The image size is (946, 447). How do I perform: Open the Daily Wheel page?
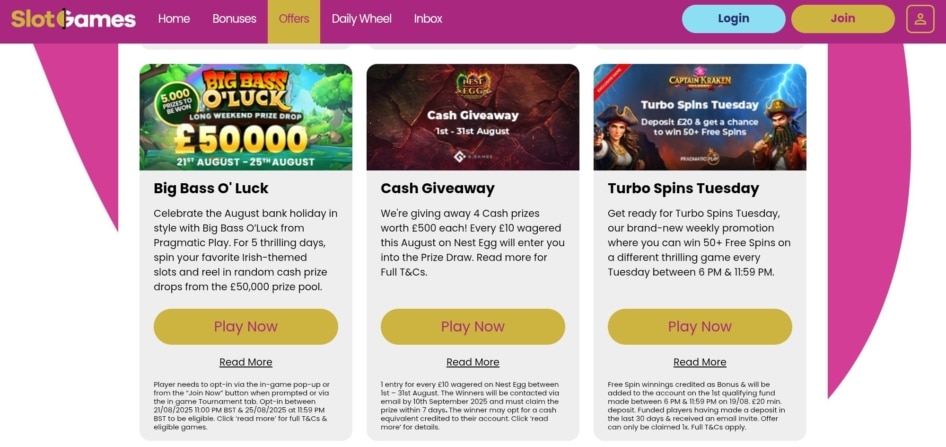pos(361,19)
